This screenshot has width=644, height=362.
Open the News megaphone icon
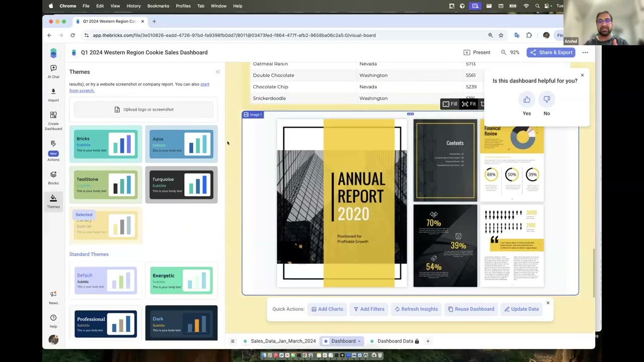[x=53, y=294]
